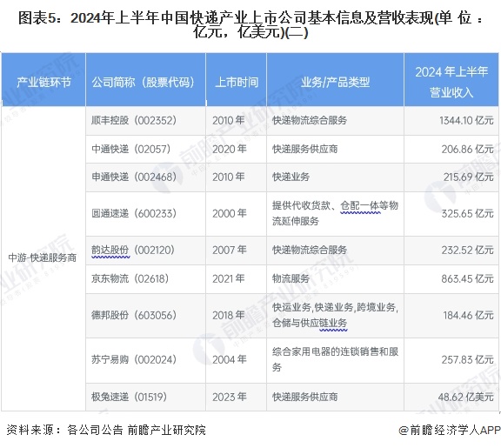Click the 48.62亿美元 revenue value
The height and width of the screenshot is (448, 501).
click(465, 397)
